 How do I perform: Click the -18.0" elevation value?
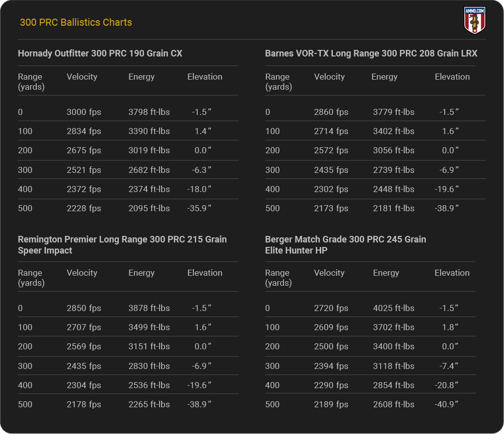point(199,189)
